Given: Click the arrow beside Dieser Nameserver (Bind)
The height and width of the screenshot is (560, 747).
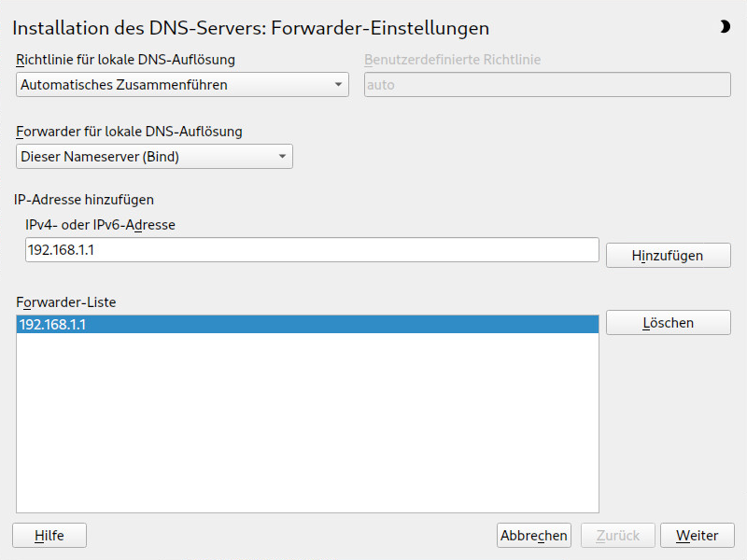Looking at the screenshot, I should click(x=282, y=157).
